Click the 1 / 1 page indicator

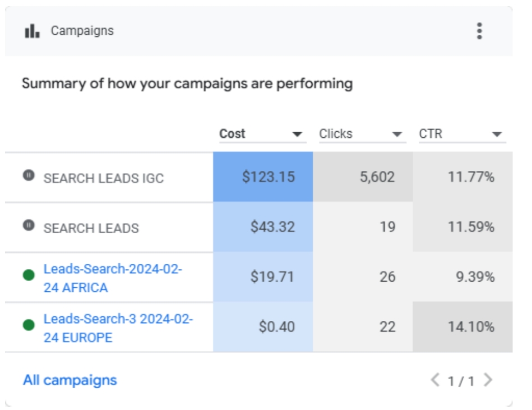coord(461,381)
